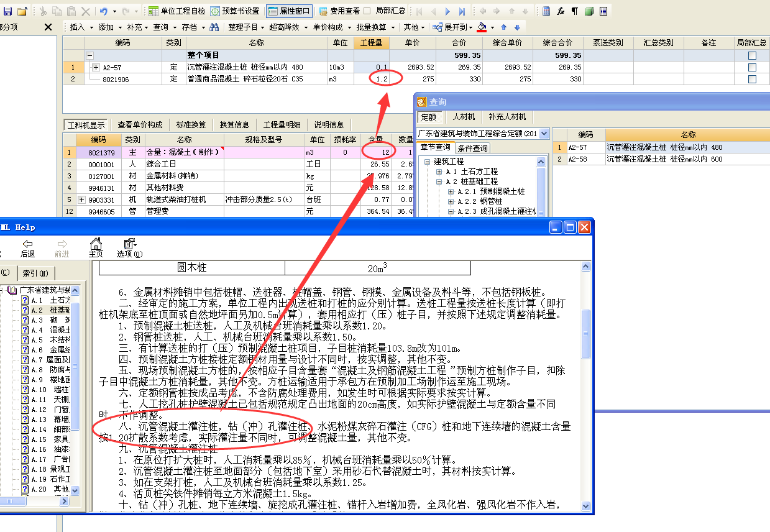Open the 补充 dropdown menu

pos(137,27)
